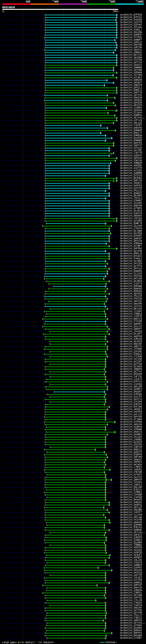The width and height of the screenshot is (146, 644).
Task: Select the UniRef100_Q6B8P1 entry
Action: click(131, 324)
